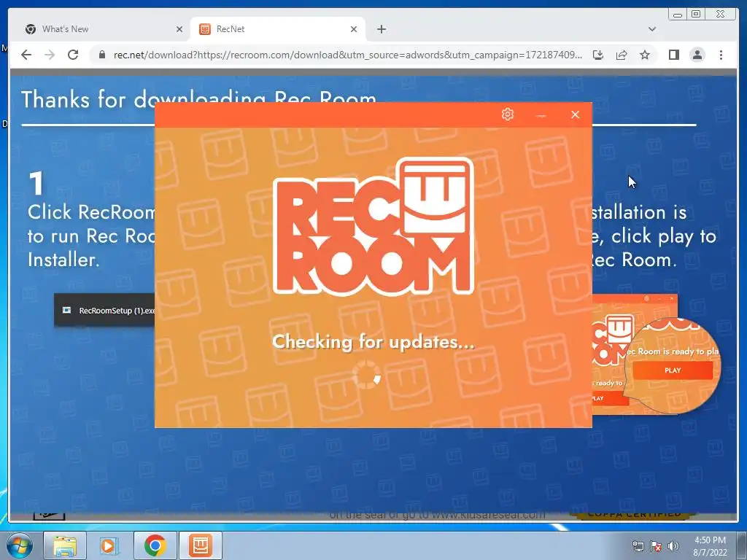Switch to Rec Room taskbar icon
Screen dimensions: 747x560
(200, 545)
